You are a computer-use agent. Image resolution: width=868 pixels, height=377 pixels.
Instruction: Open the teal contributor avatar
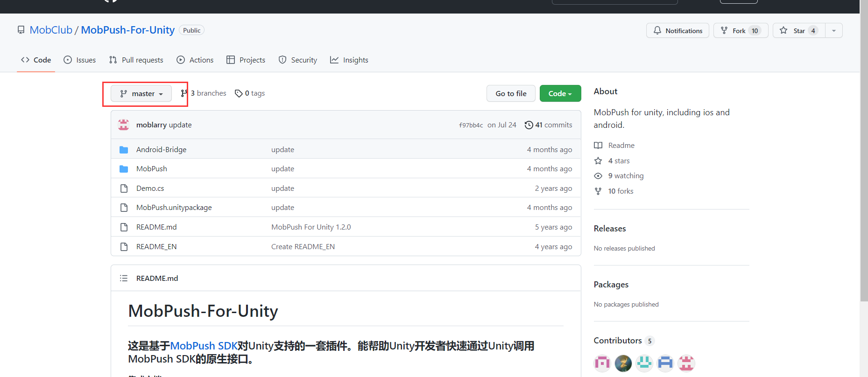(644, 363)
